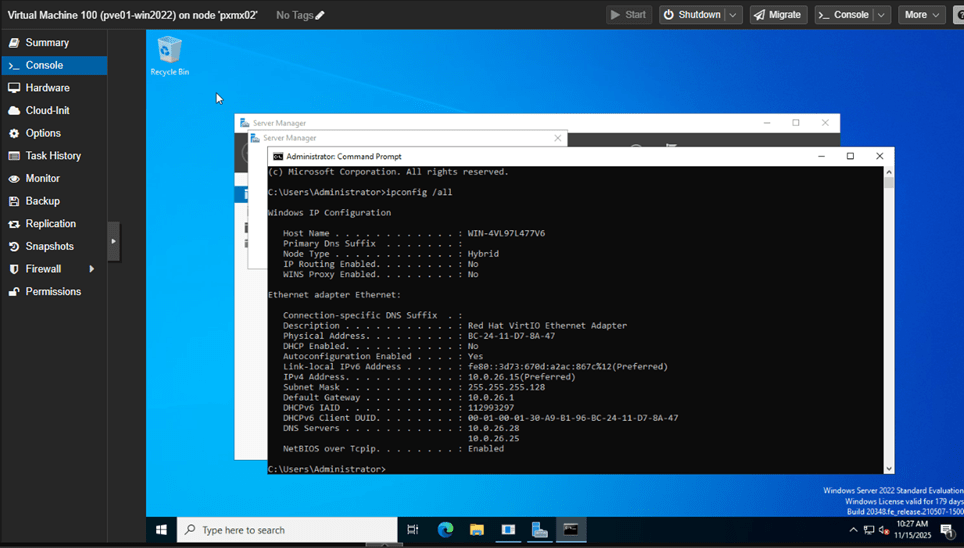Show hidden system tray icons
The width and height of the screenshot is (964, 548).
(853, 530)
